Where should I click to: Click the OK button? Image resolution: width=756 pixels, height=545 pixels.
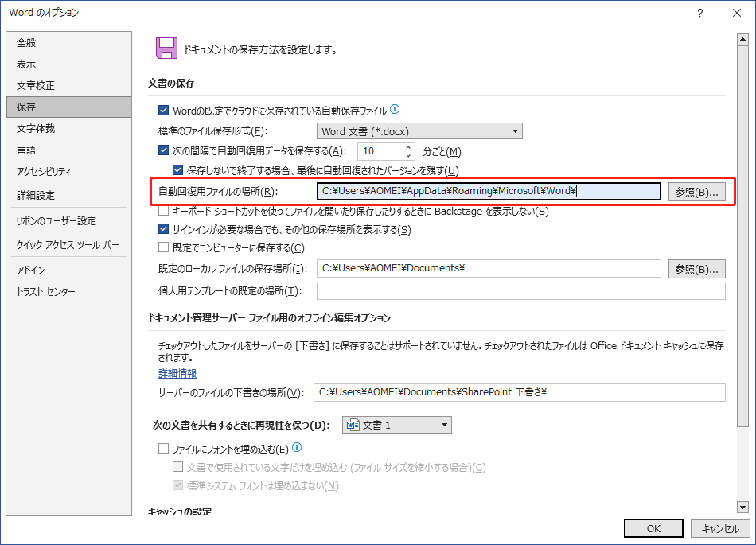[x=653, y=528]
